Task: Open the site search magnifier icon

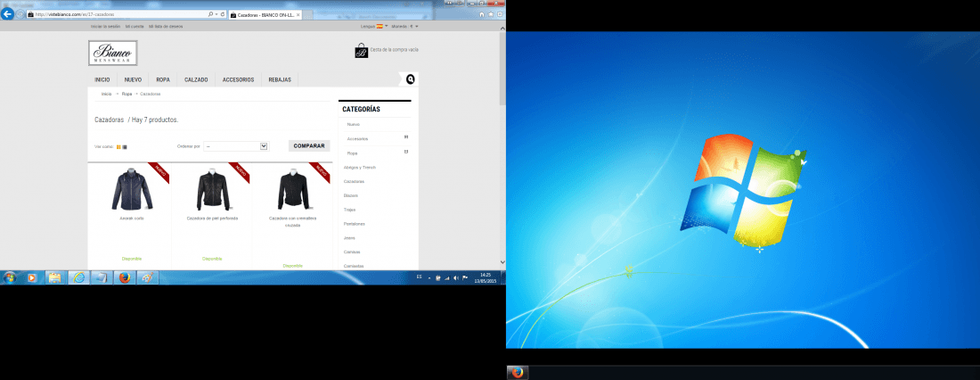Action: point(411,78)
